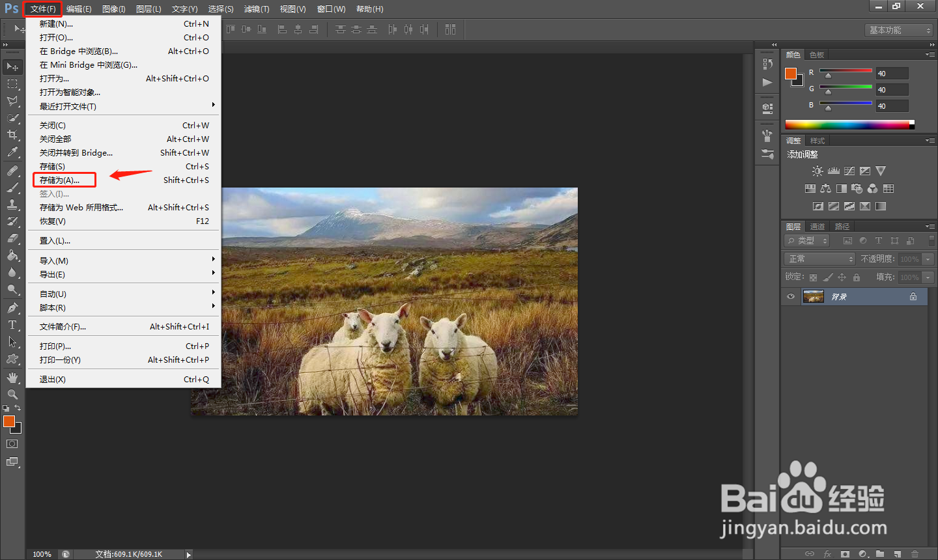Add Exposure adjustment
938x560 pixels.
click(865, 171)
